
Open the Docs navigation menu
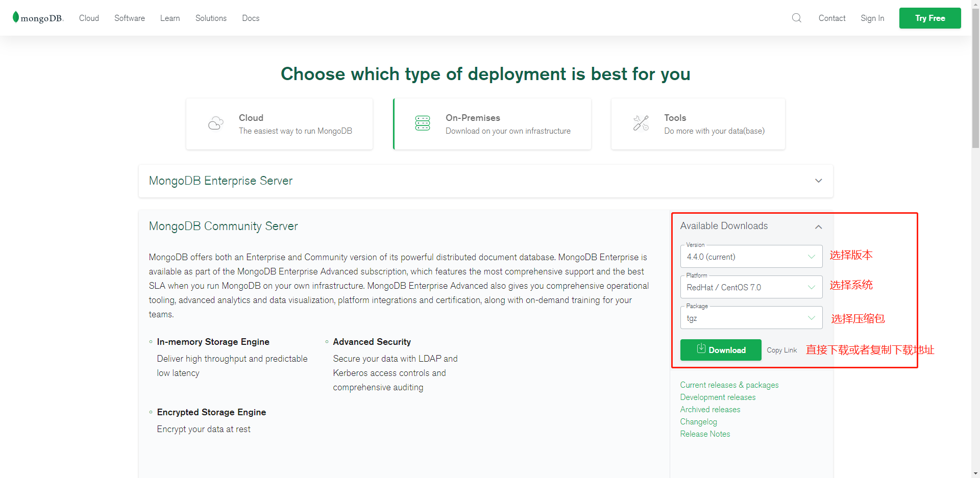point(251,18)
